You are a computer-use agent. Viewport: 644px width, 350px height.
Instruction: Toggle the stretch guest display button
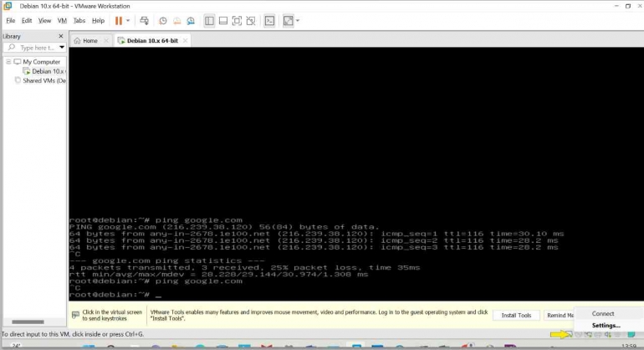click(x=288, y=20)
